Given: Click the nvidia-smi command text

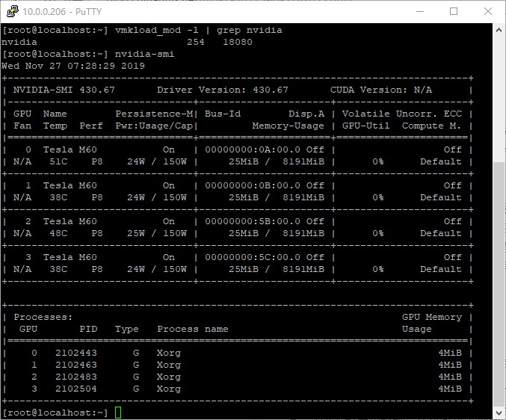Looking at the screenshot, I should coord(145,54).
